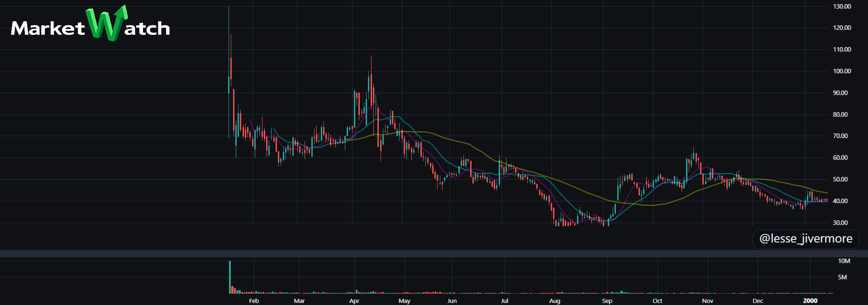
Task: Select the Jul label on time axis
Action: pyautogui.click(x=505, y=301)
